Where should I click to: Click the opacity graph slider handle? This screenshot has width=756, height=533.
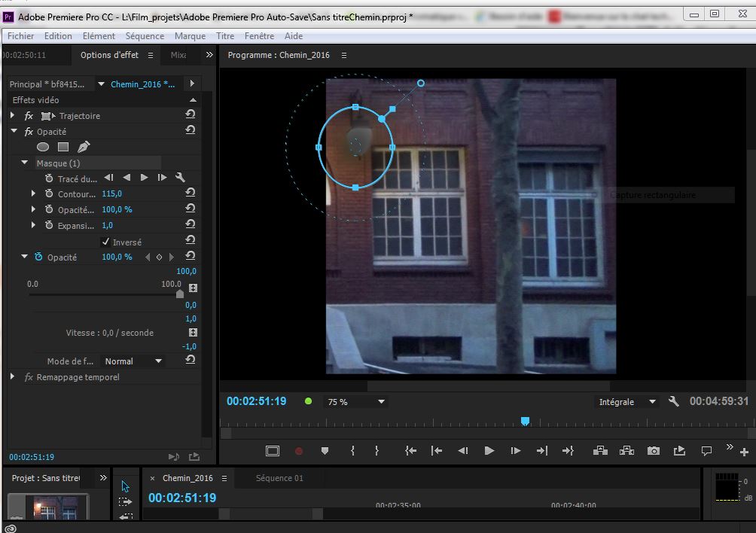179,294
